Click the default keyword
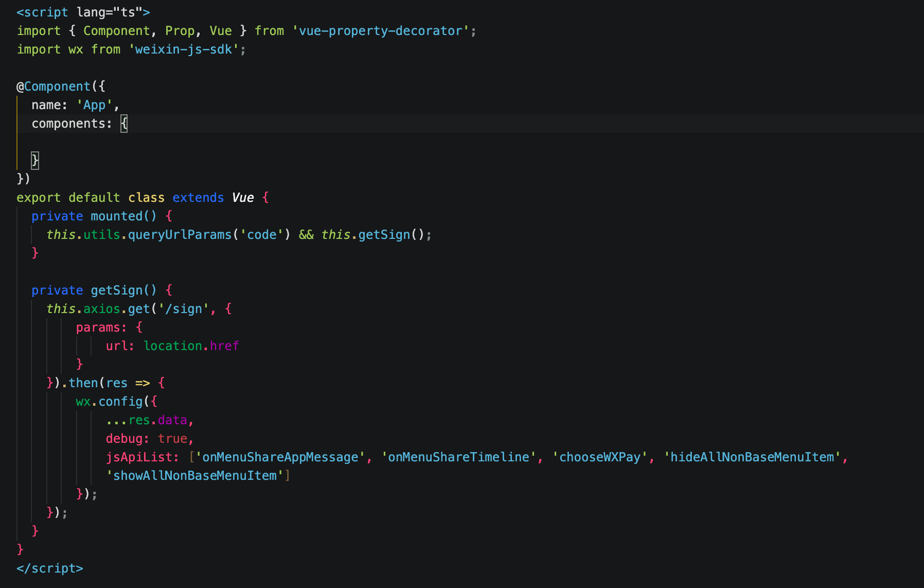 tap(94, 198)
